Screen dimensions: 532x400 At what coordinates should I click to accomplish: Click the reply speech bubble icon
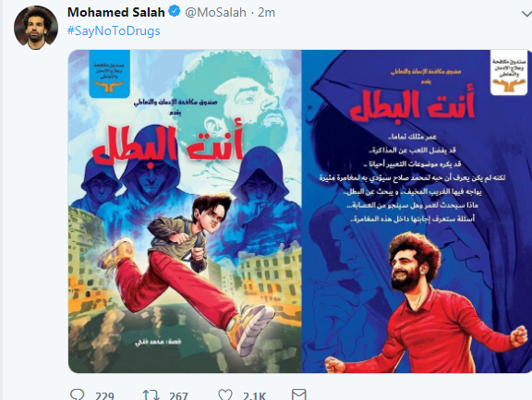(x=77, y=394)
